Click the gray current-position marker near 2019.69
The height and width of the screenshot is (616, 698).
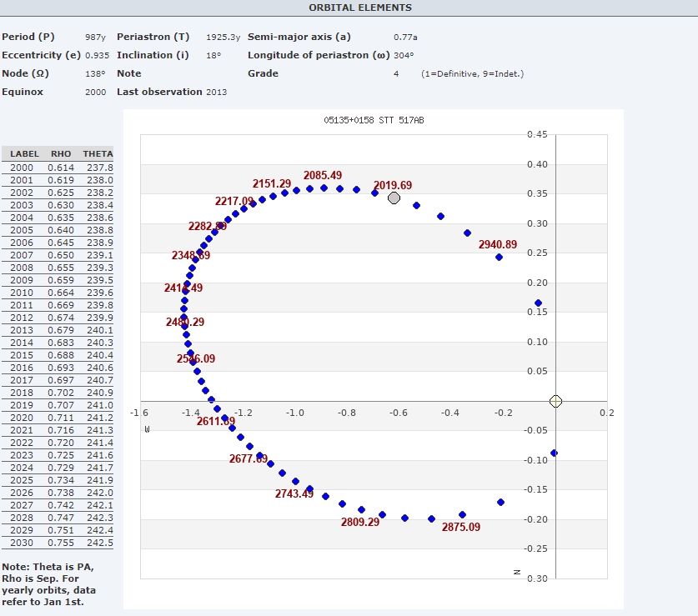click(394, 198)
